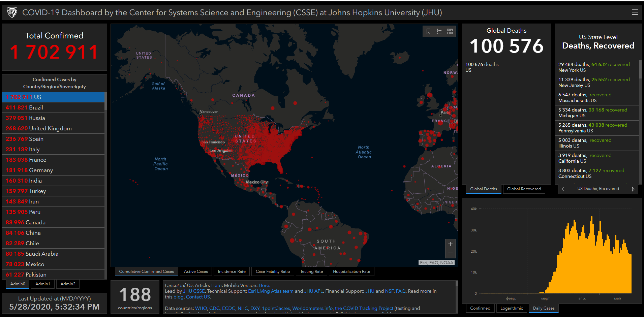Screen dimensions: 644x317
Task: Select Massachusetts US deaths row
Action: [597, 97]
